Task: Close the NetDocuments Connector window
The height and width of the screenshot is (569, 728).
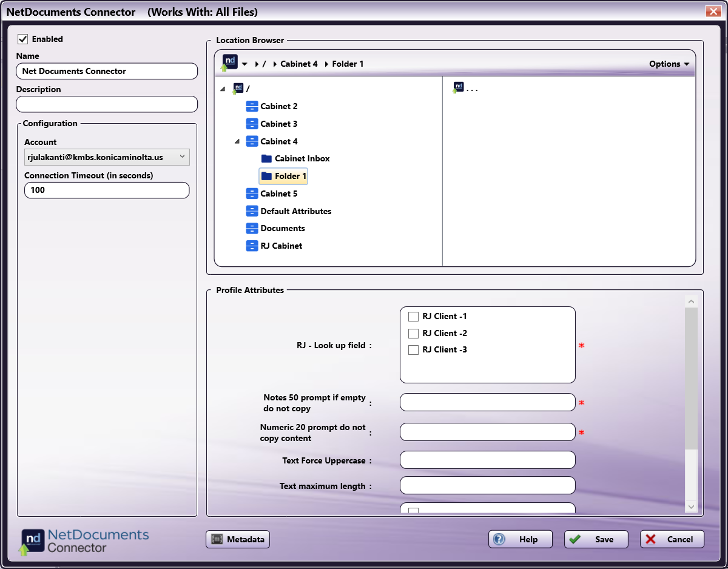Action: click(712, 12)
